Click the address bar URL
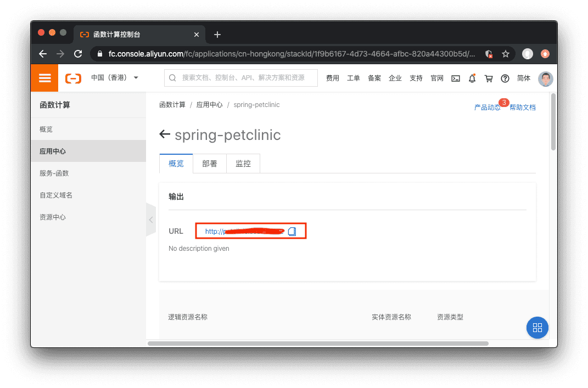Screen dimensions: 588x388 [x=292, y=54]
